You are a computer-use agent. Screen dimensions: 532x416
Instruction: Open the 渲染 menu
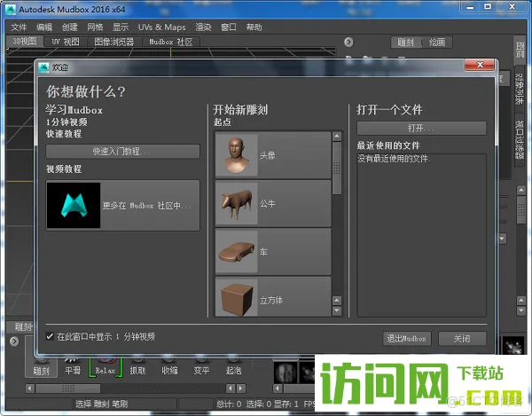click(203, 27)
